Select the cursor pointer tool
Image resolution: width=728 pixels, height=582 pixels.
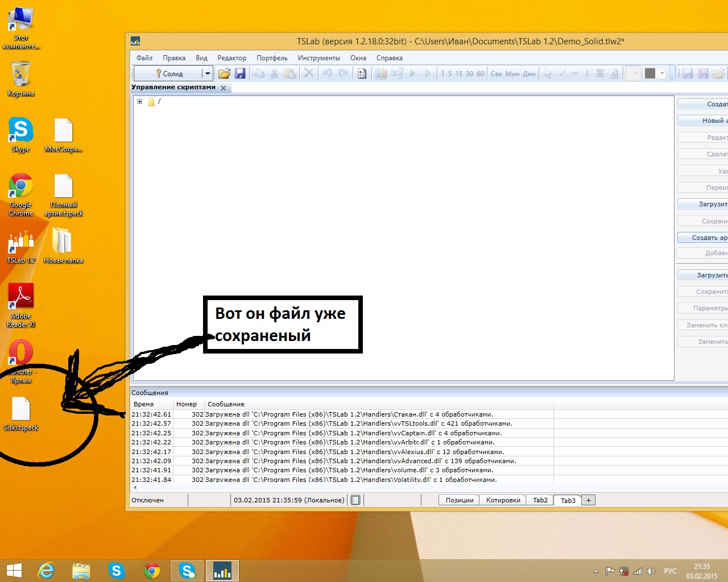tap(548, 73)
